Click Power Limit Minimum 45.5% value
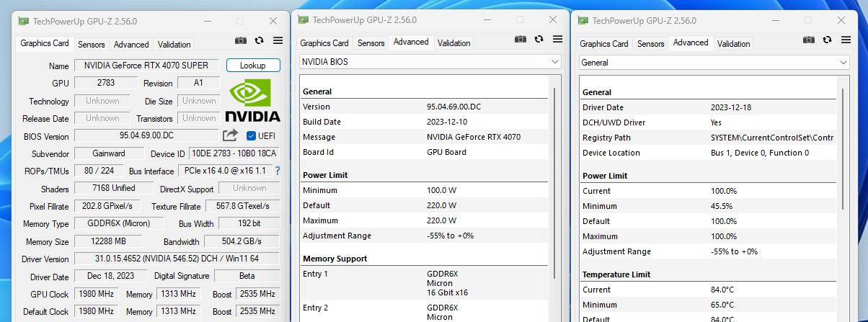This screenshot has width=868, height=322. (723, 206)
